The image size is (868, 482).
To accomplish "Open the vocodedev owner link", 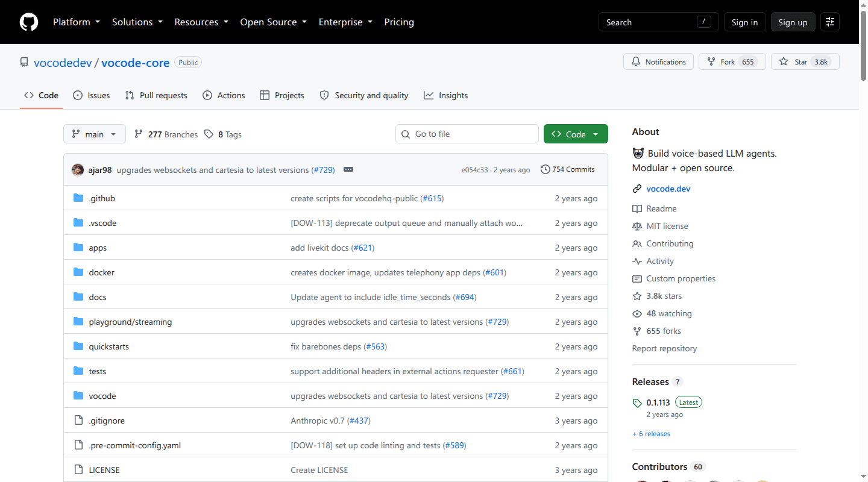I will [63, 62].
